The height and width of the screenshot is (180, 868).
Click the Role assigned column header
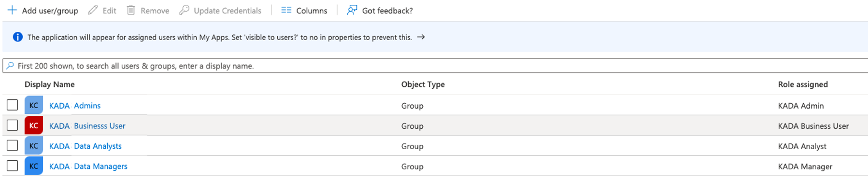click(803, 84)
